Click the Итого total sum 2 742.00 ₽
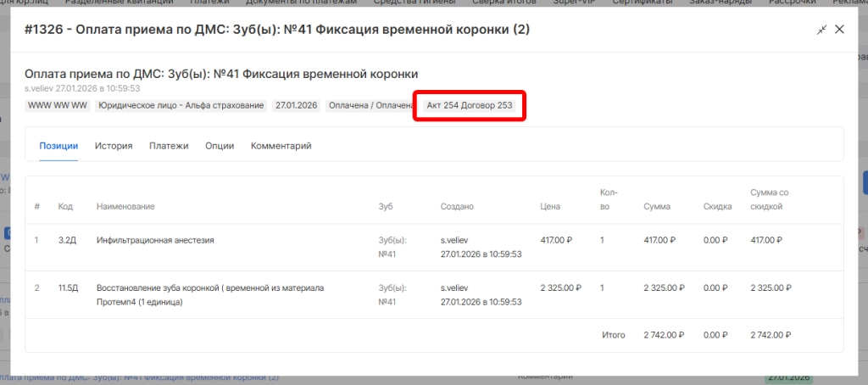 click(659, 335)
